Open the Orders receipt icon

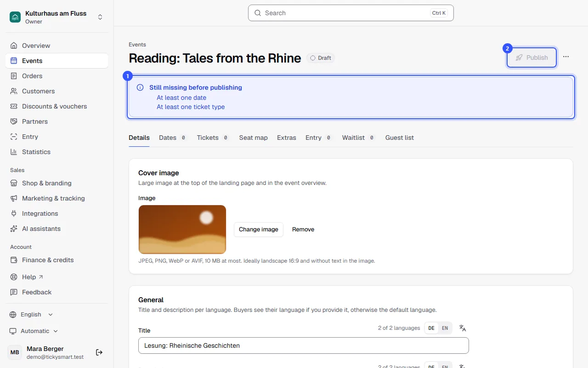[14, 76]
